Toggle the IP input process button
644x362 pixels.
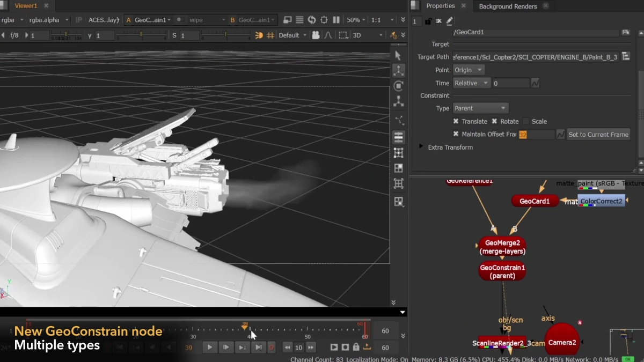pos(79,20)
